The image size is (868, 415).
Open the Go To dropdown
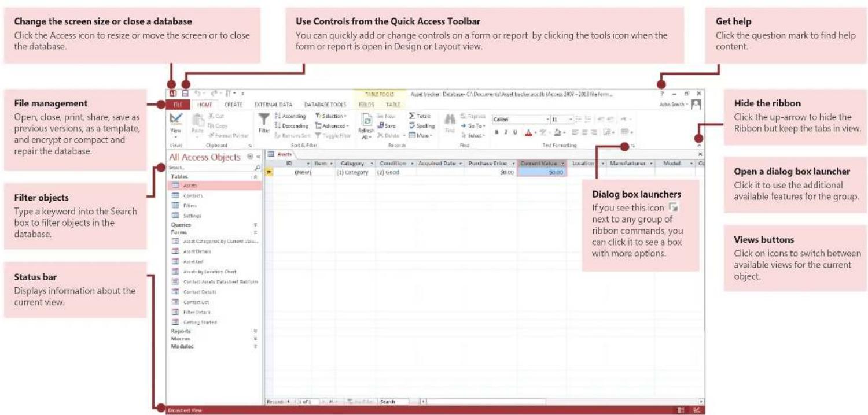pos(473,125)
